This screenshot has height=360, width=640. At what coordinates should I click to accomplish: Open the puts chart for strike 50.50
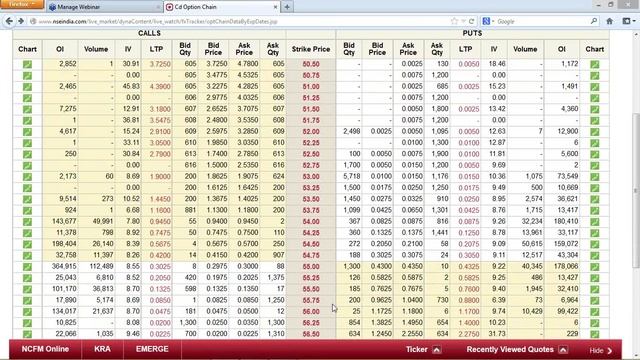[x=595, y=64]
